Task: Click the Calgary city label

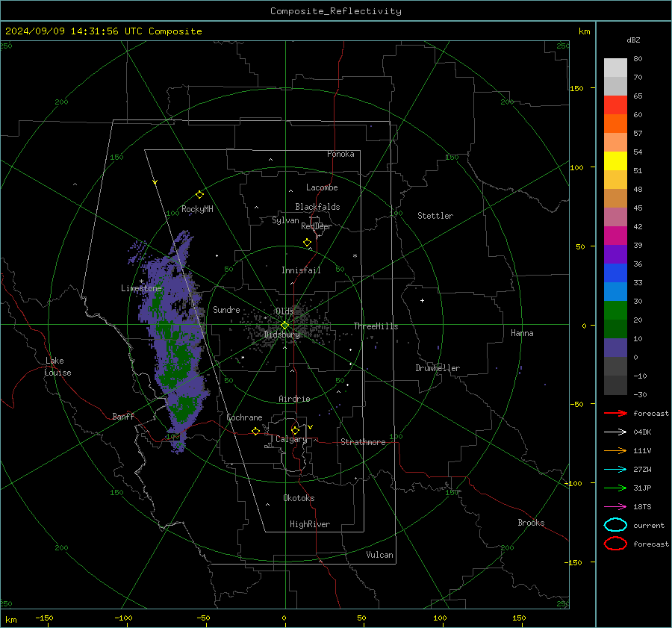Action: (291, 439)
